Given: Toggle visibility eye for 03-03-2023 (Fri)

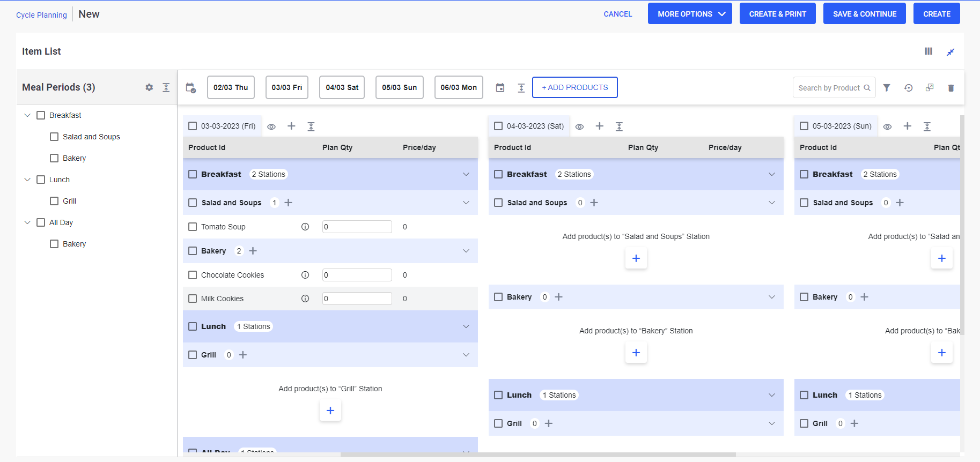Looking at the screenshot, I should click(271, 127).
